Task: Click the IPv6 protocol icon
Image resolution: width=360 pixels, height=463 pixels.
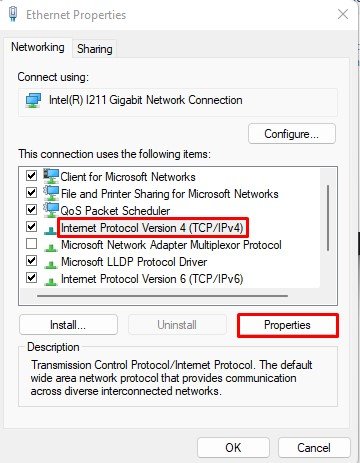Action: pos(51,281)
